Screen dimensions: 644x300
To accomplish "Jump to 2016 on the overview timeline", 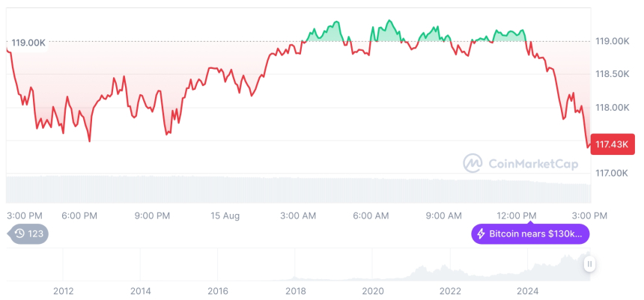I will pos(218,290).
